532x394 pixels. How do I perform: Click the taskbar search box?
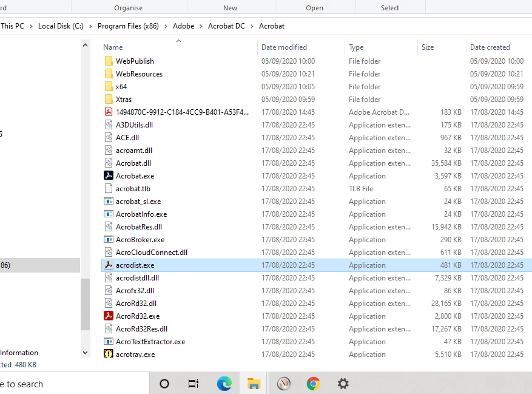[x=74, y=384]
